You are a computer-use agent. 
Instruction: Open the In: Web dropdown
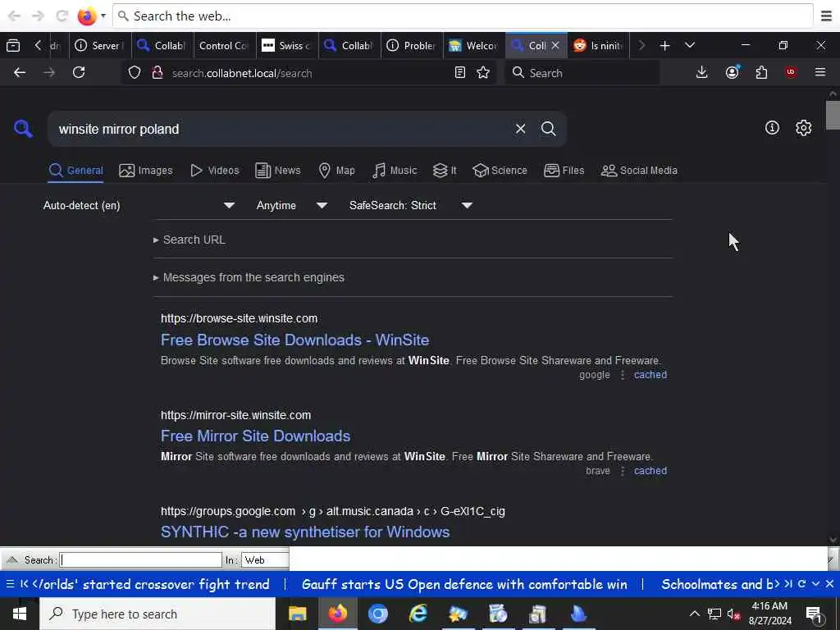pyautogui.click(x=265, y=559)
